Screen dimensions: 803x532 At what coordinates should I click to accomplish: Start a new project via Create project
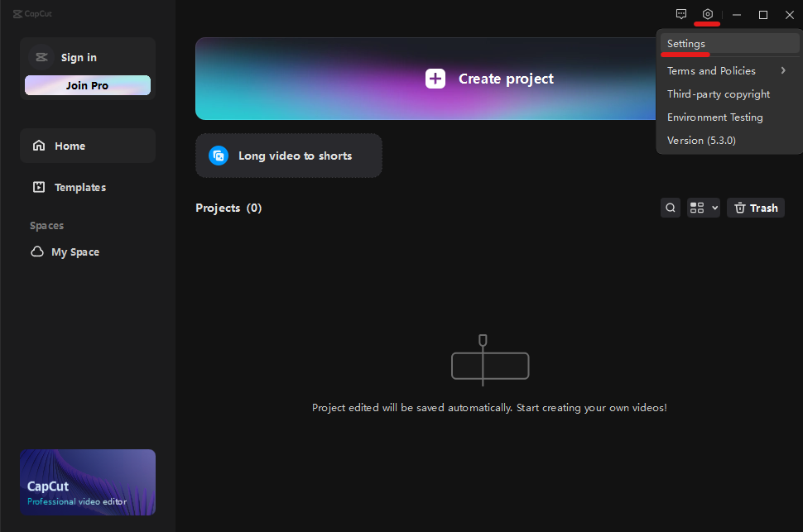tap(426, 79)
